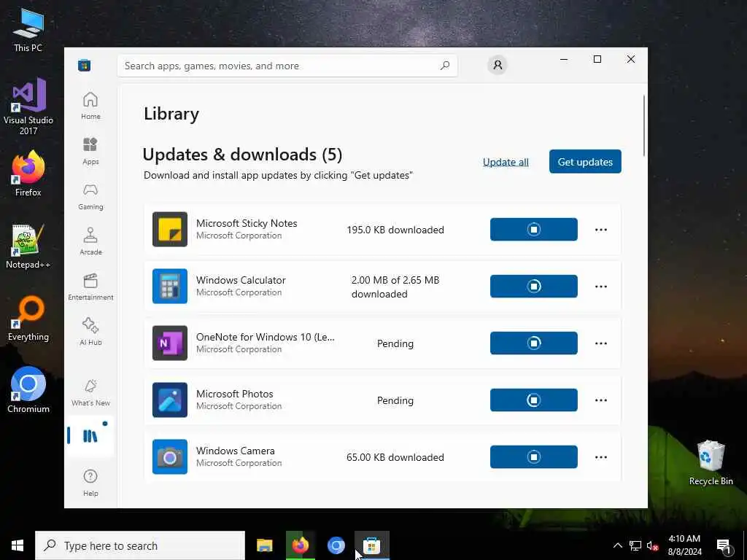Select the This PC desktop icon

click(x=28, y=30)
